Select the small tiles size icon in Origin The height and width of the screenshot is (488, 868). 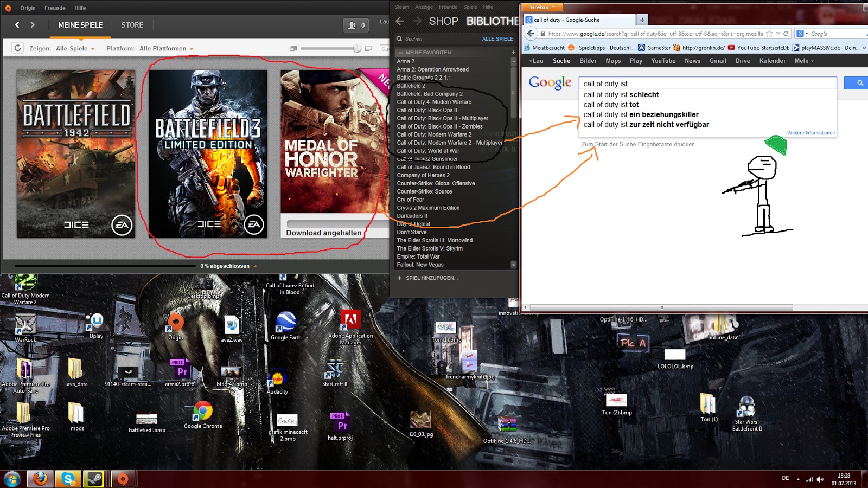point(293,48)
